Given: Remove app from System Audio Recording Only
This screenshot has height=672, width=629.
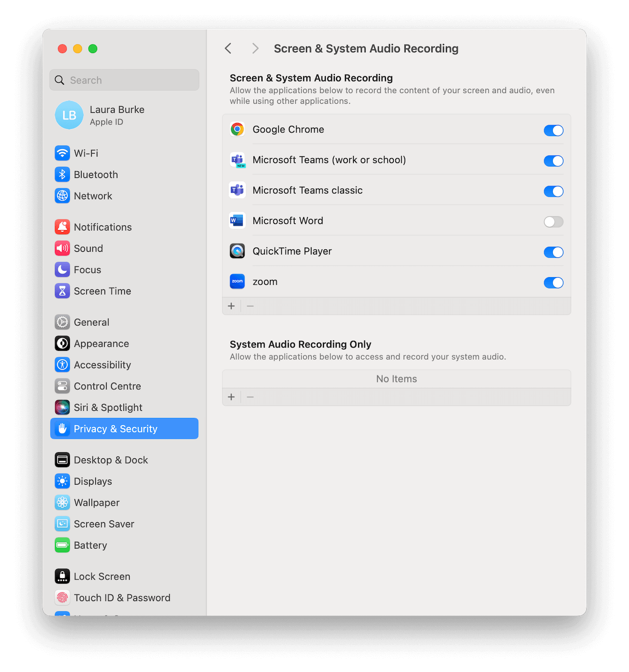Looking at the screenshot, I should pyautogui.click(x=250, y=397).
